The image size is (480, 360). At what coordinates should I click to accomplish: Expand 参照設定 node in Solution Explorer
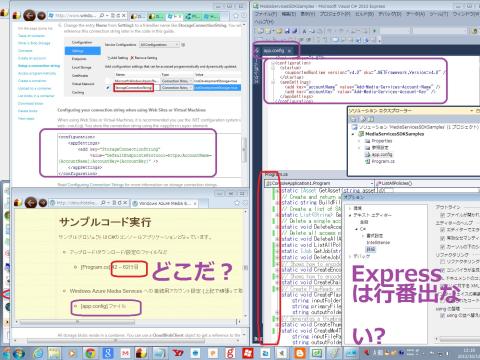360,148
